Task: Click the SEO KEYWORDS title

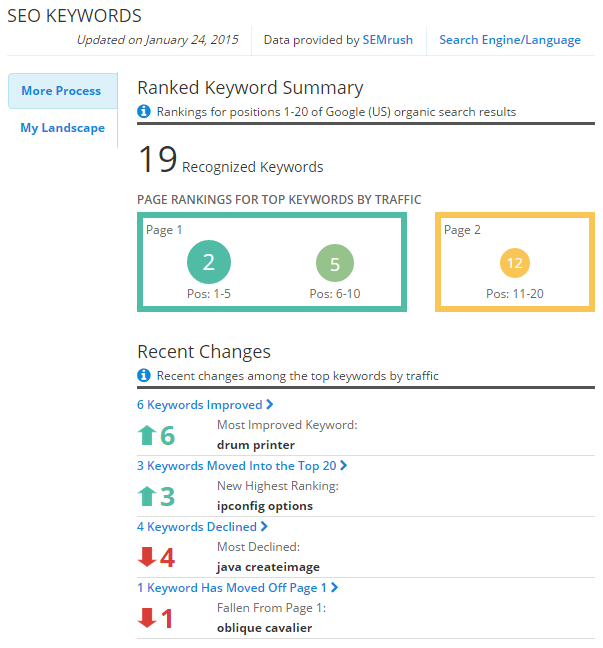Action: tap(74, 16)
